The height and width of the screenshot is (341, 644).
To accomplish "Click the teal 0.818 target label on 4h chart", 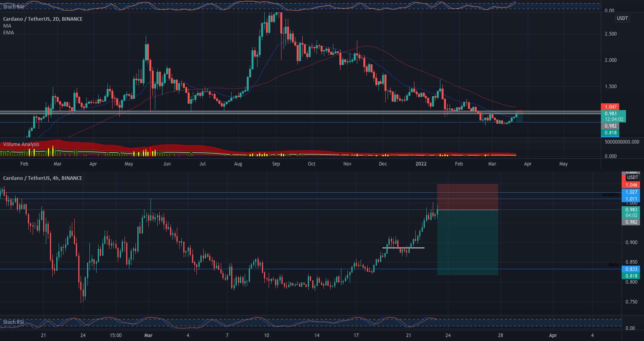I will tap(631, 276).
